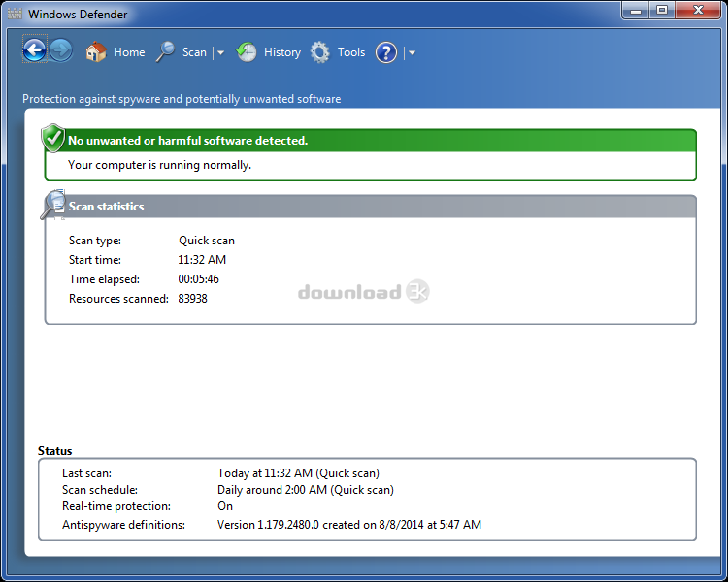Viewport: 728px width, 582px height.
Task: Select 'Your computer is running normally.' text
Action: [159, 165]
